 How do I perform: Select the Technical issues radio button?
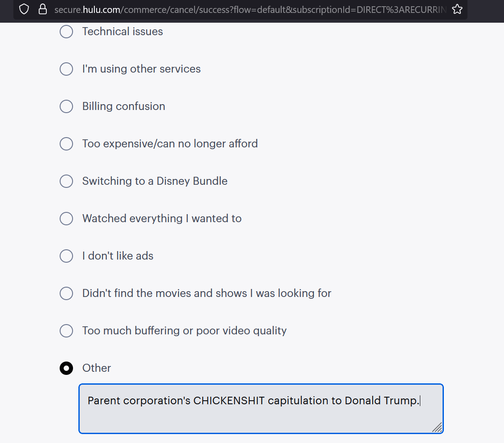(x=66, y=32)
